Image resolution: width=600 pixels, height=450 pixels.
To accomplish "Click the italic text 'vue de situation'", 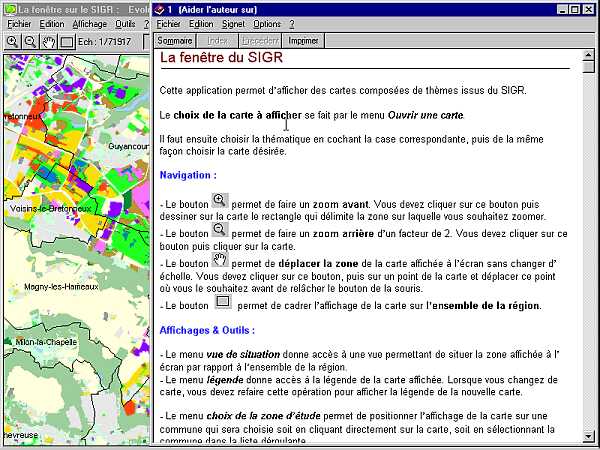I will 243,354.
